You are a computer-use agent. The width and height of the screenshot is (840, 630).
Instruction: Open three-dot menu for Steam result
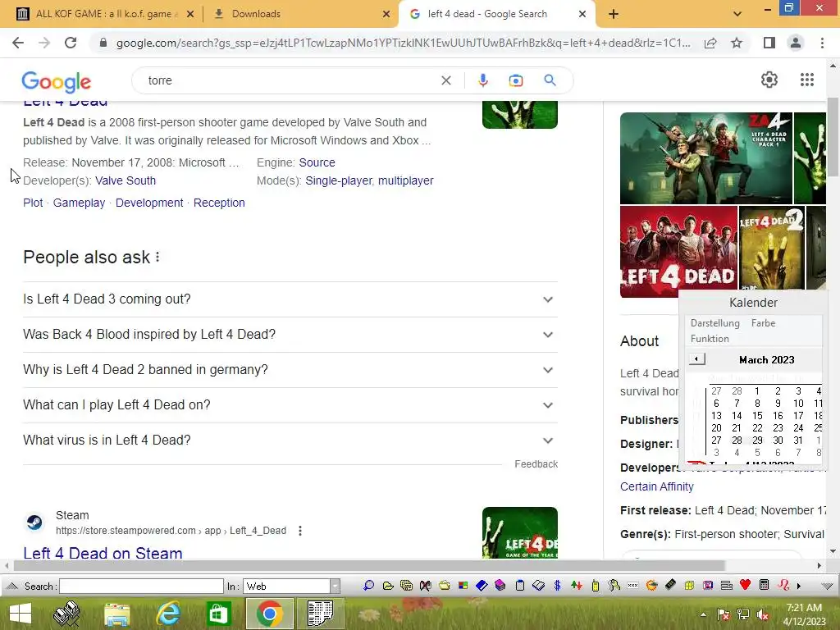(300, 531)
